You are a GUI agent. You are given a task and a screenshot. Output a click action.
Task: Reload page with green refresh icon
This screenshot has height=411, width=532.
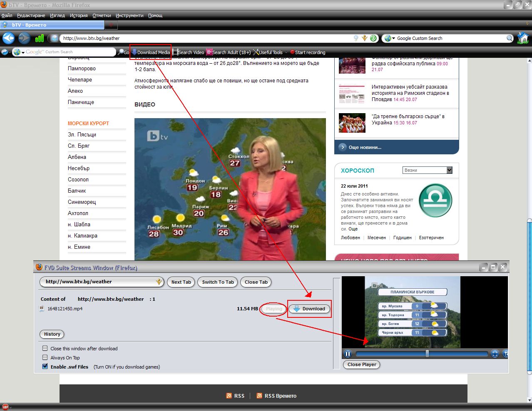[373, 38]
